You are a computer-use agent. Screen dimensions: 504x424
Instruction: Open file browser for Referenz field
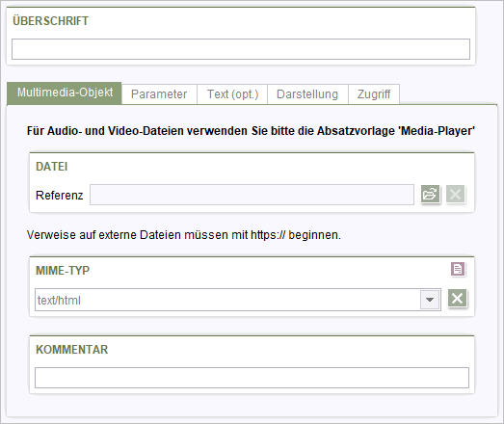coord(430,194)
